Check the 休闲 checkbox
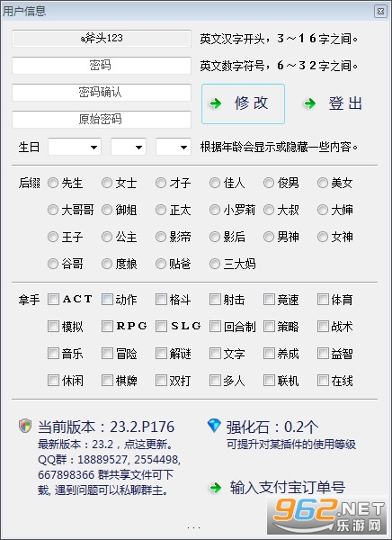The height and width of the screenshot is (540, 392). 53,381
